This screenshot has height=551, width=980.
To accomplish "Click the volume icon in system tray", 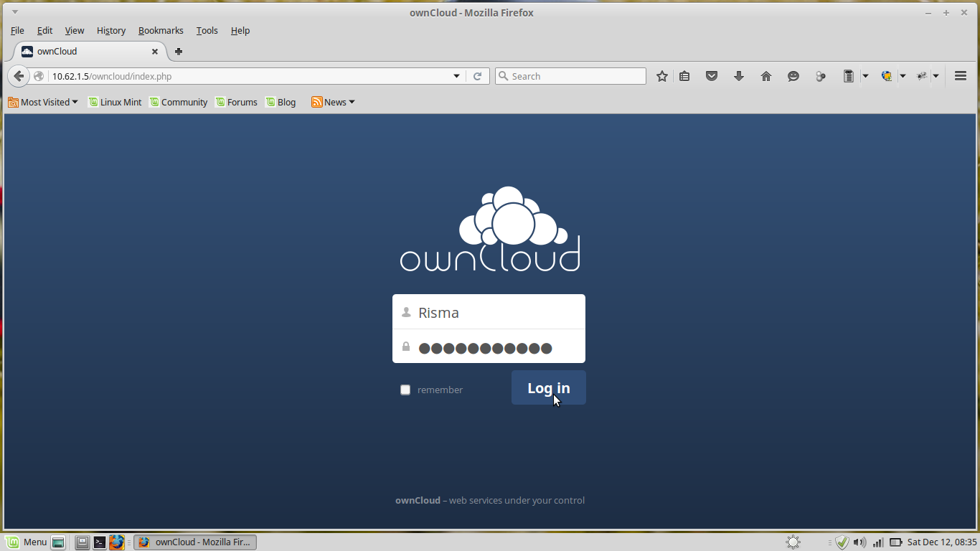I will 859,542.
